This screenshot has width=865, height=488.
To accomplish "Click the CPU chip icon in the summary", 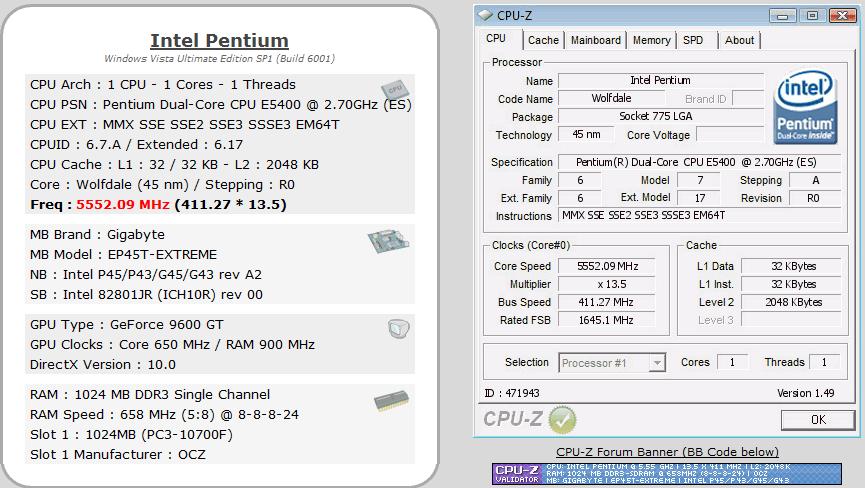I will click(395, 90).
